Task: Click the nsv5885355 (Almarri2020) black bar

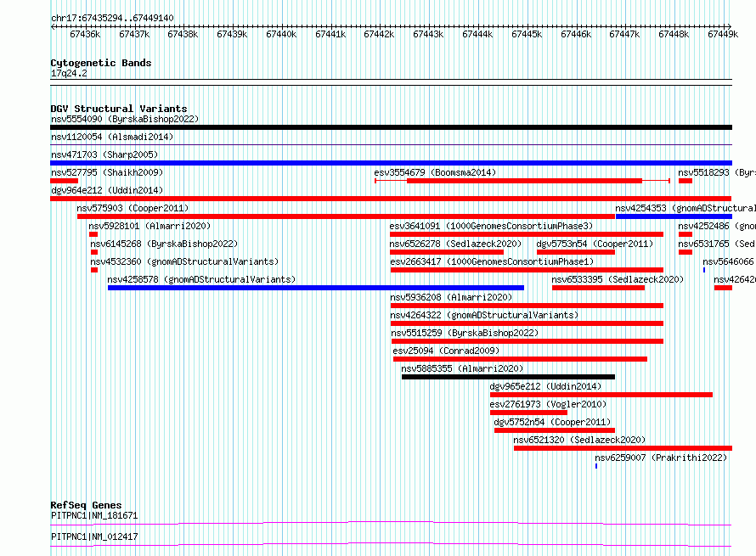Action: click(508, 377)
